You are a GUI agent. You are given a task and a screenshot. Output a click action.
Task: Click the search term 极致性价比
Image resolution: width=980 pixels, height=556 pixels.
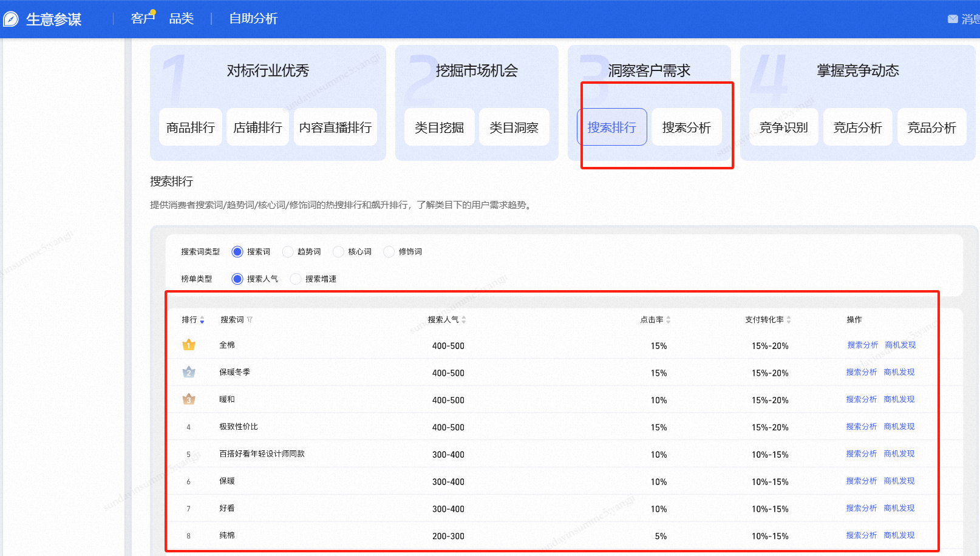point(239,427)
